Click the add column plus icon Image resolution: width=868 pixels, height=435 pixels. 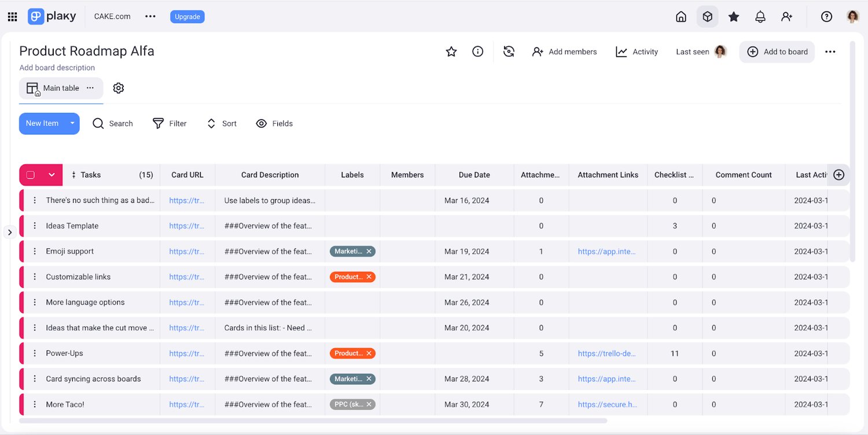point(839,175)
